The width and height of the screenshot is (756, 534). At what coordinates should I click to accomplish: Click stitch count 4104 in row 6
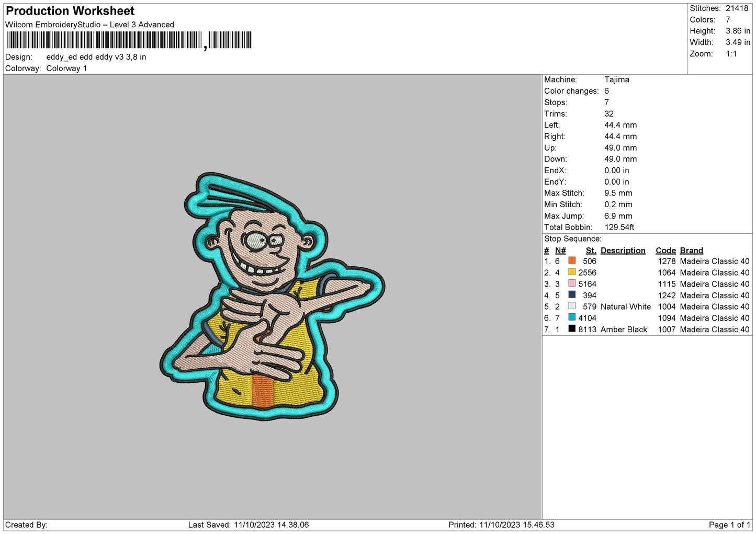[588, 318]
